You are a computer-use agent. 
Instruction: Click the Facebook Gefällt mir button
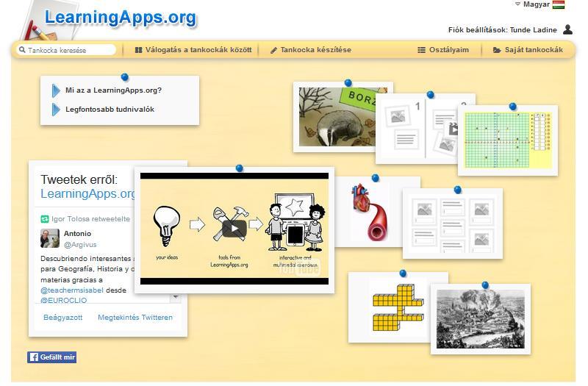point(51,357)
